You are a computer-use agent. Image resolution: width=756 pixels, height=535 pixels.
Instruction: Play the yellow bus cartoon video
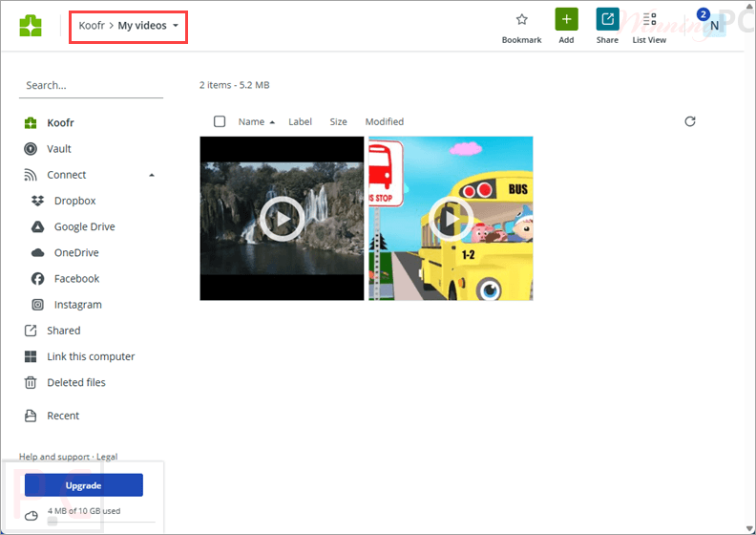pyautogui.click(x=451, y=219)
